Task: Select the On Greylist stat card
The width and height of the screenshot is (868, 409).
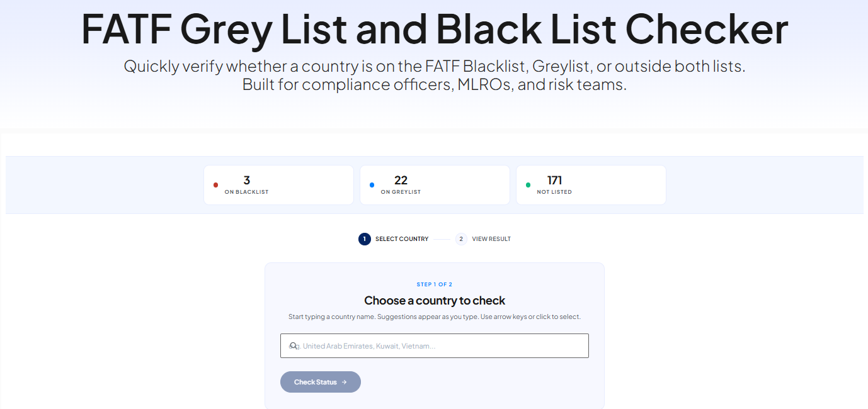Action: [x=435, y=185]
